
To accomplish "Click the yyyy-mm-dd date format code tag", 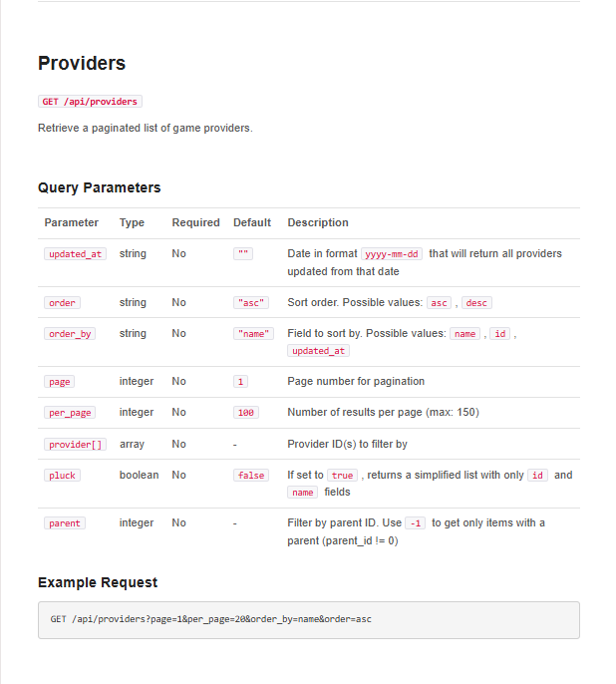I will 392,254.
